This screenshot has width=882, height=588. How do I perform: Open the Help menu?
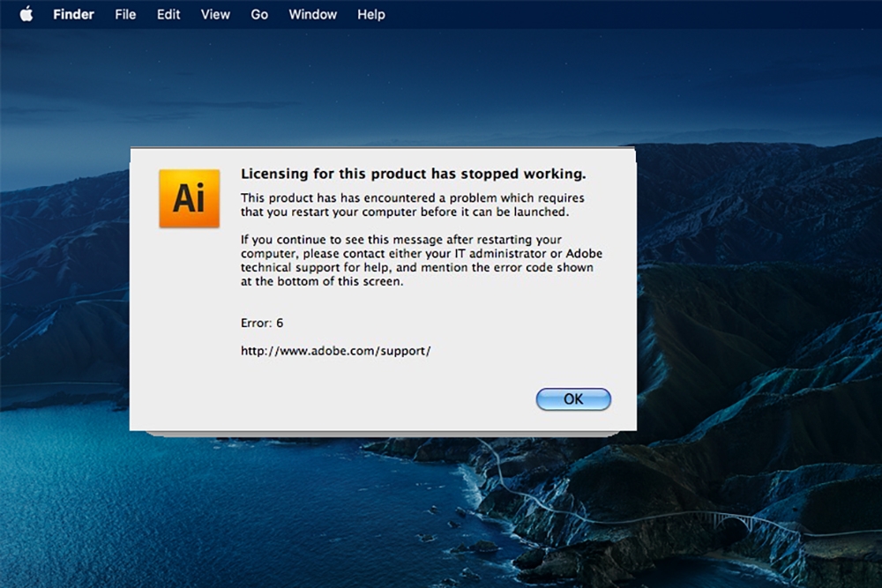pos(370,14)
